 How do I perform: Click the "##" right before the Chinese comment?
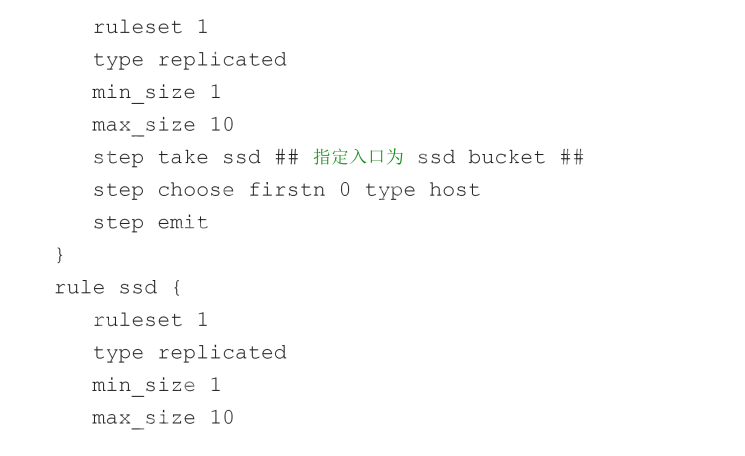(286, 157)
